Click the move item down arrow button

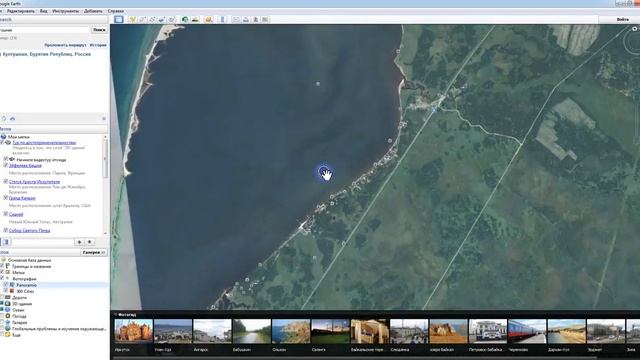coord(89,242)
